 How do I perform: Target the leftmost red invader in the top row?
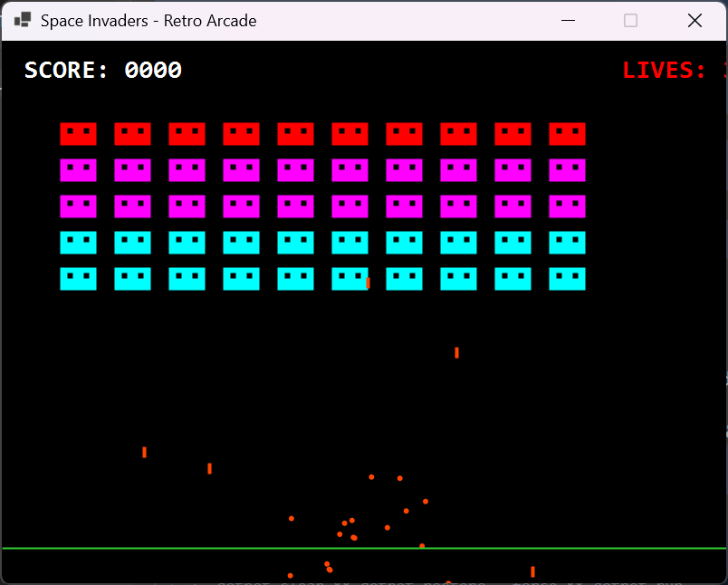pos(79,134)
